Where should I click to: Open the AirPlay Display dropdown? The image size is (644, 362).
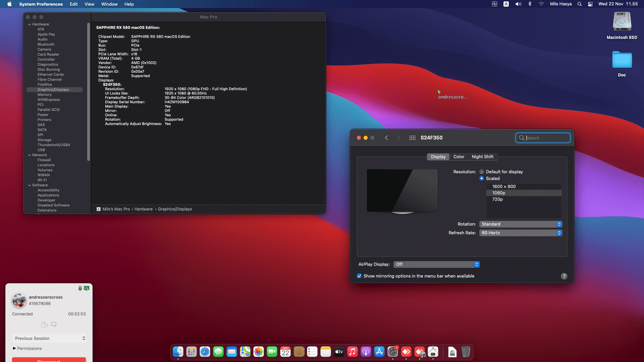click(436, 264)
